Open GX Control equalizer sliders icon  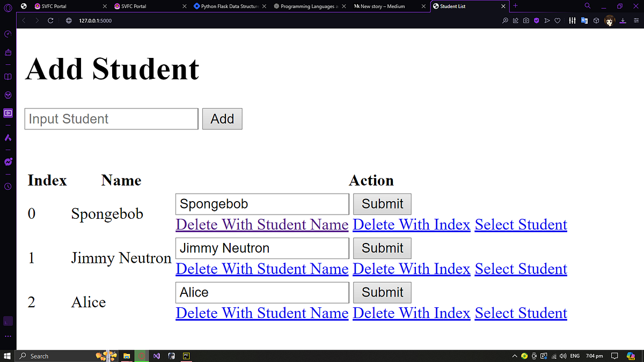[572, 20]
